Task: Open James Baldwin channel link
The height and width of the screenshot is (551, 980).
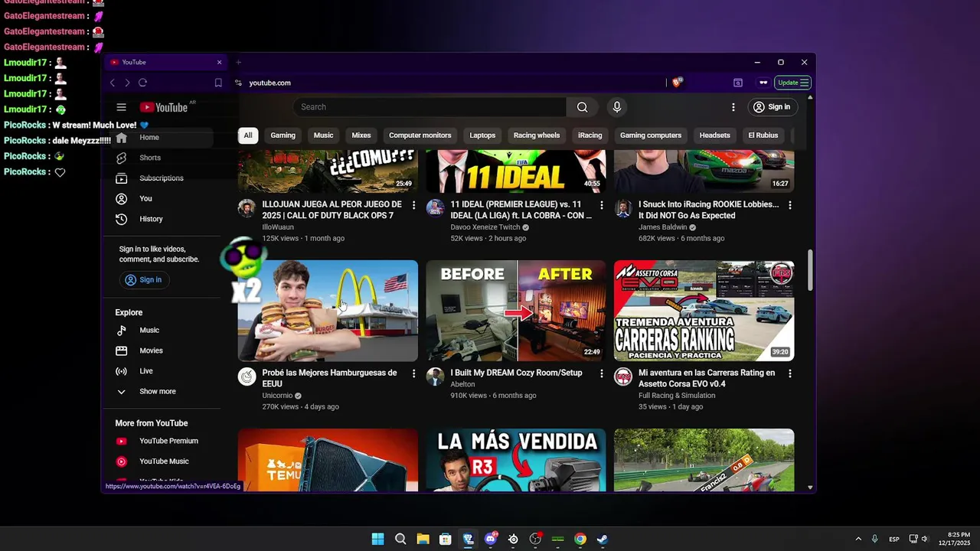Action: click(662, 227)
